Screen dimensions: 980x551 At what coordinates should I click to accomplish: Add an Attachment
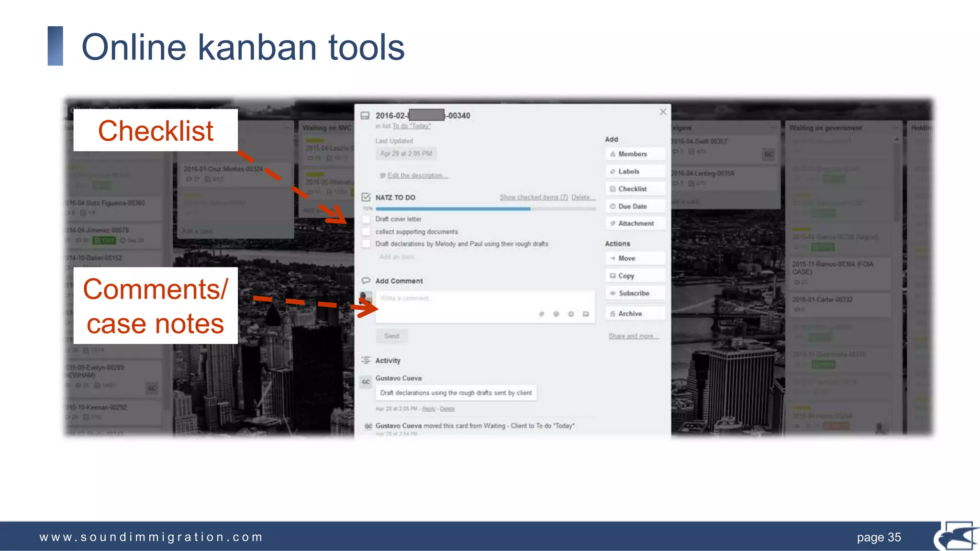click(635, 223)
